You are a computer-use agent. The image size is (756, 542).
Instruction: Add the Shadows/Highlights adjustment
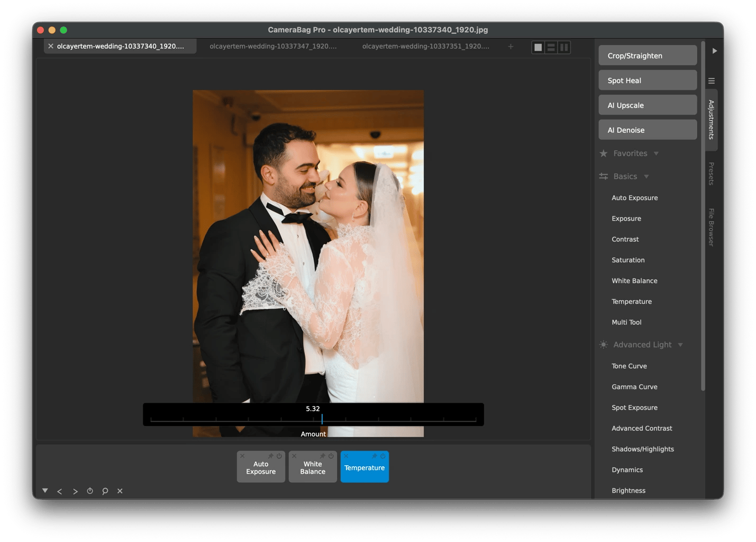coord(643,449)
